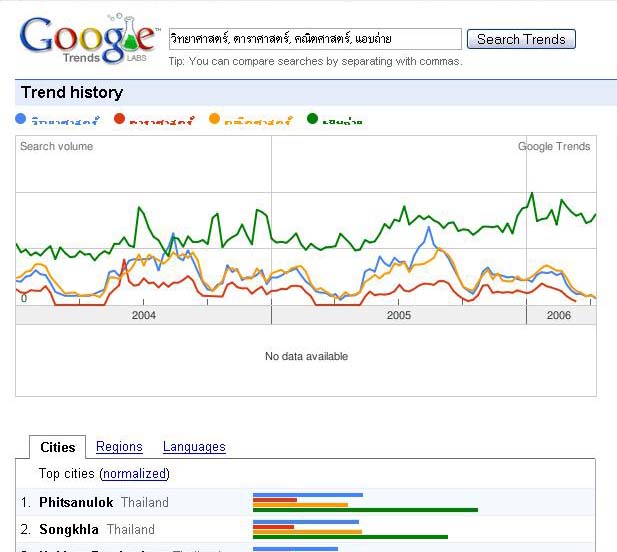Click the 2006 year label on timeline

click(x=558, y=315)
